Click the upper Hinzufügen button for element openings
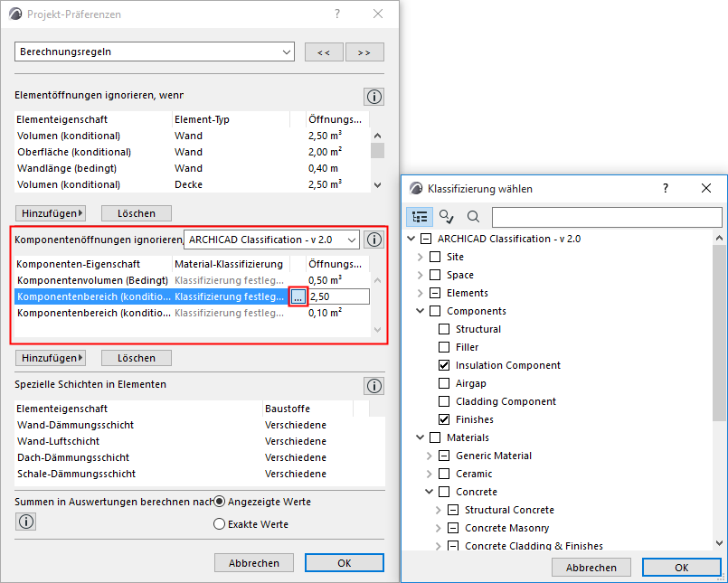The width and height of the screenshot is (728, 583). tap(51, 213)
